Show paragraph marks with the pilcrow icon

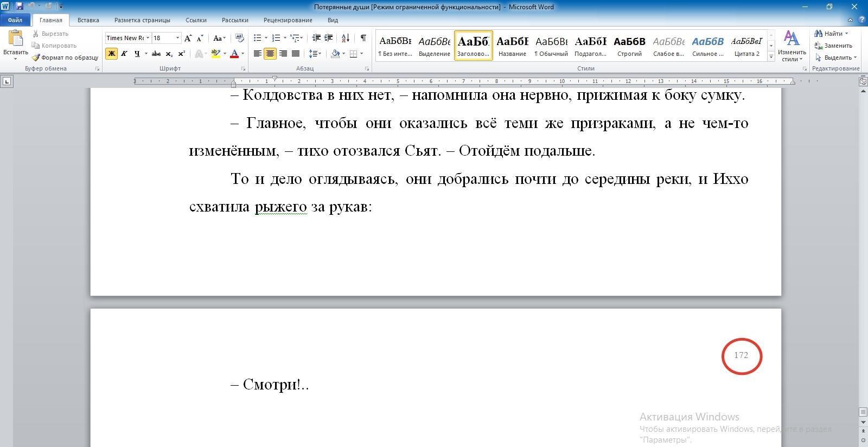tap(363, 38)
